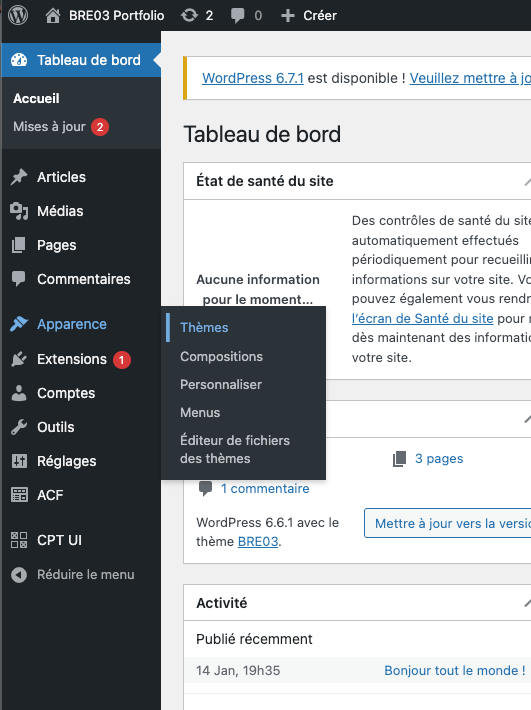Collapse sidebar with Réduire le menu

point(73,575)
